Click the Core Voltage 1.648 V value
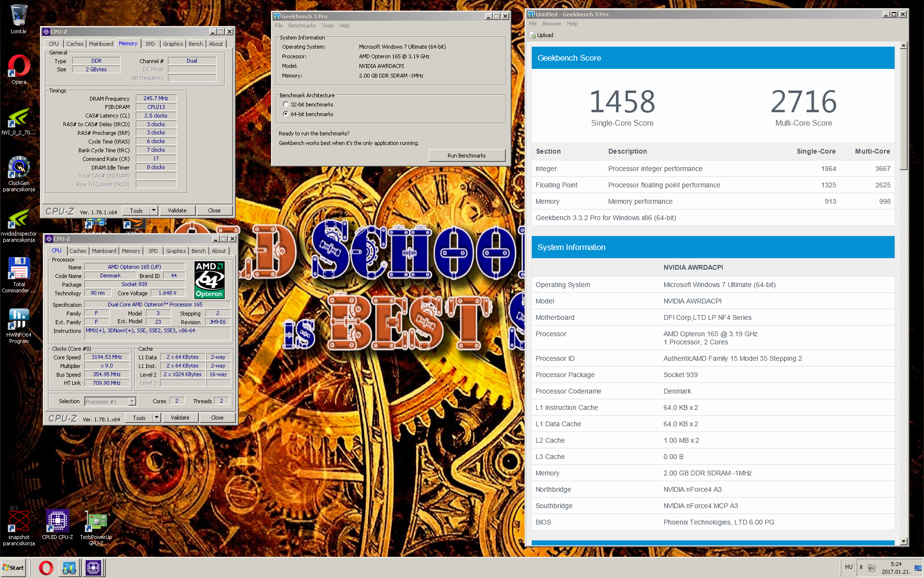The width and height of the screenshot is (924, 578). click(167, 293)
